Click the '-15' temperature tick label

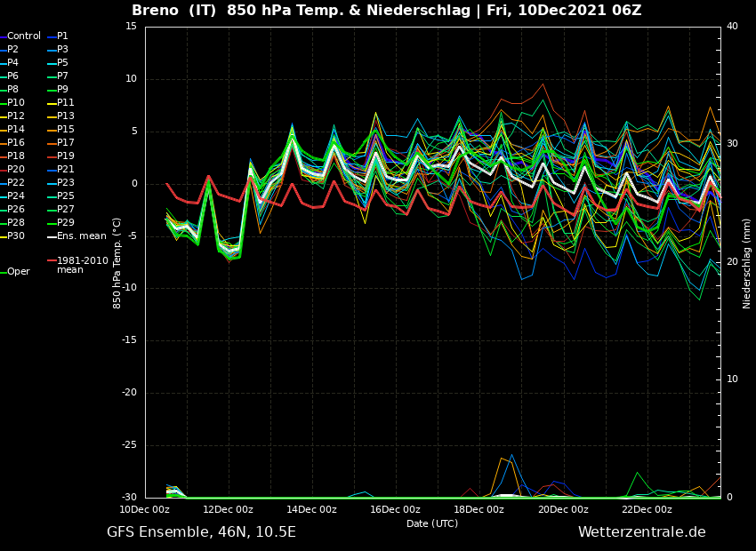click(129, 340)
